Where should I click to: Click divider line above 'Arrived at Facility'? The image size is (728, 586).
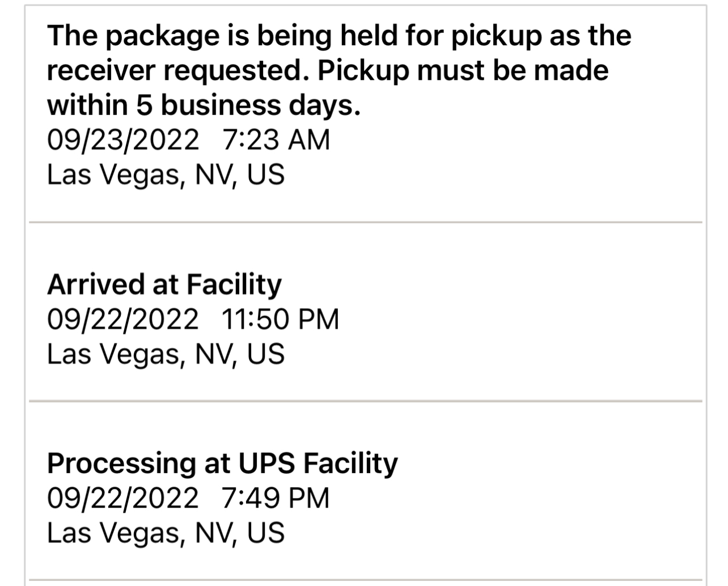point(366,222)
